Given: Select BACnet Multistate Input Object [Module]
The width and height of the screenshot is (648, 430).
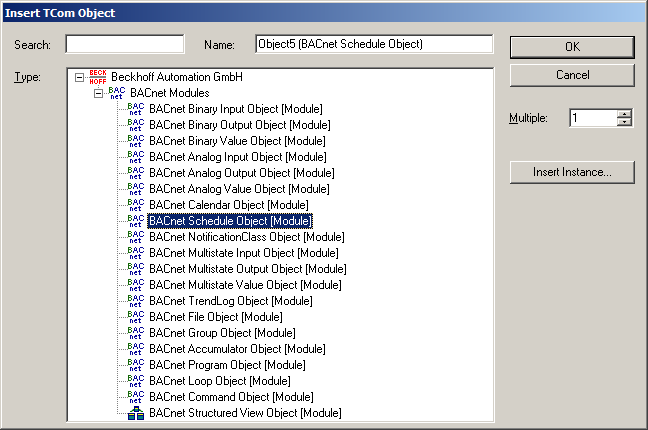Looking at the screenshot, I should tap(244, 253).
